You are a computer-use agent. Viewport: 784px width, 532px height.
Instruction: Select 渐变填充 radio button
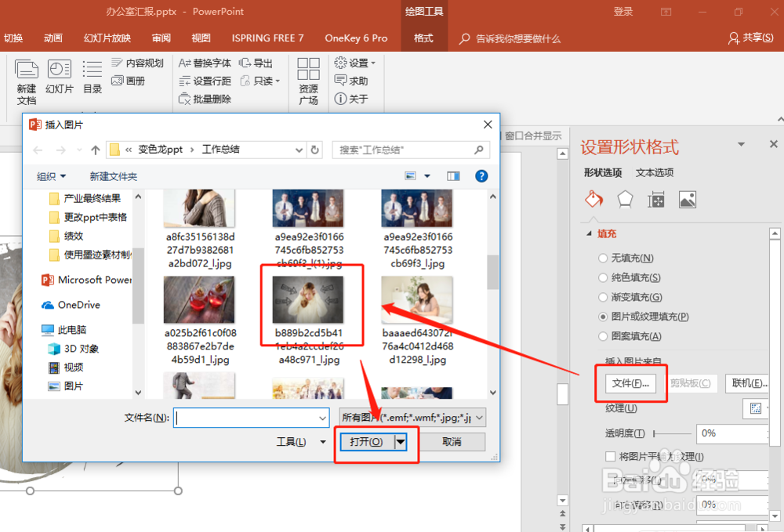pyautogui.click(x=602, y=297)
